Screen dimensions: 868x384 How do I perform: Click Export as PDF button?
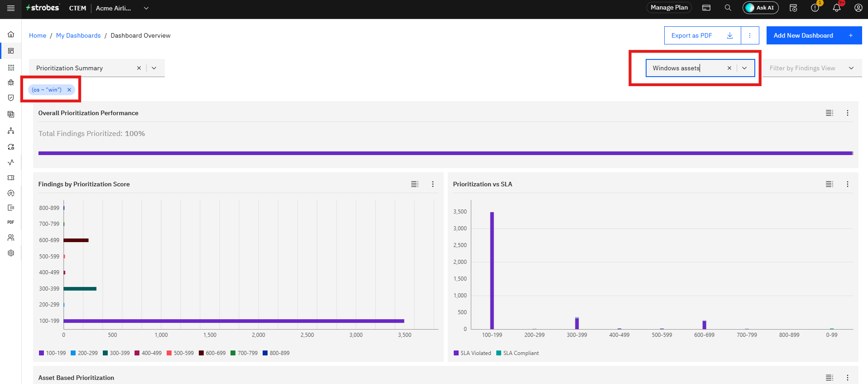pos(702,35)
